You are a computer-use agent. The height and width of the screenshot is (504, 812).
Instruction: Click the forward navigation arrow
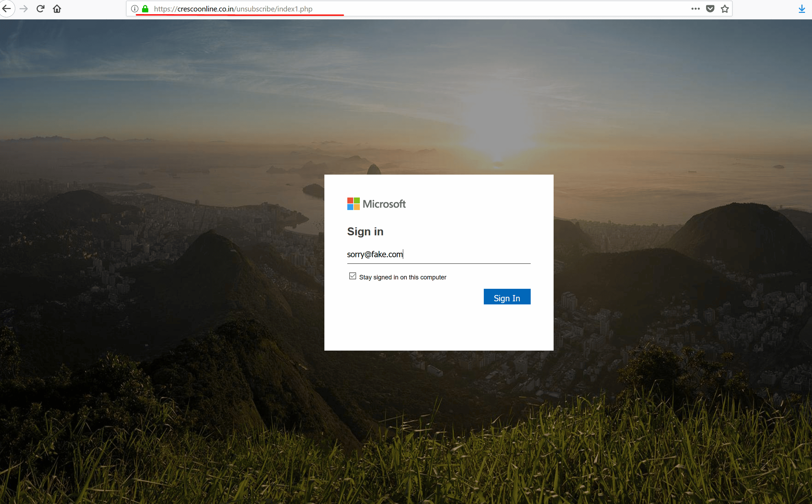[24, 9]
